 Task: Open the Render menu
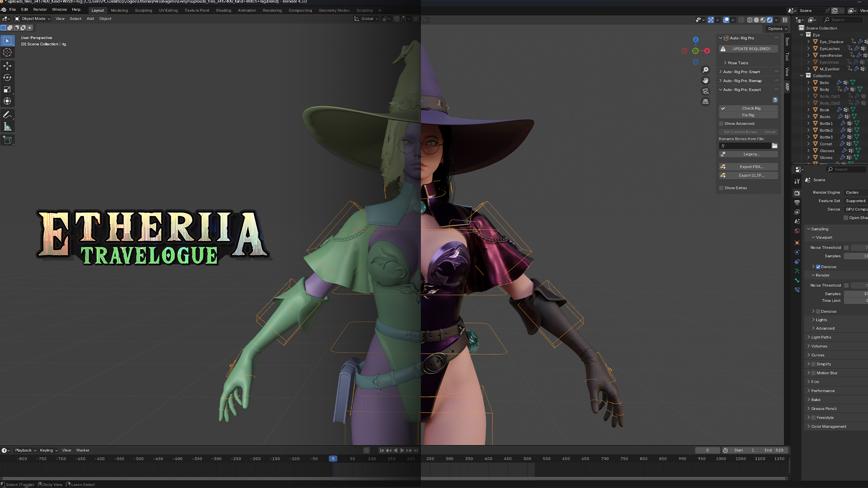[40, 9]
